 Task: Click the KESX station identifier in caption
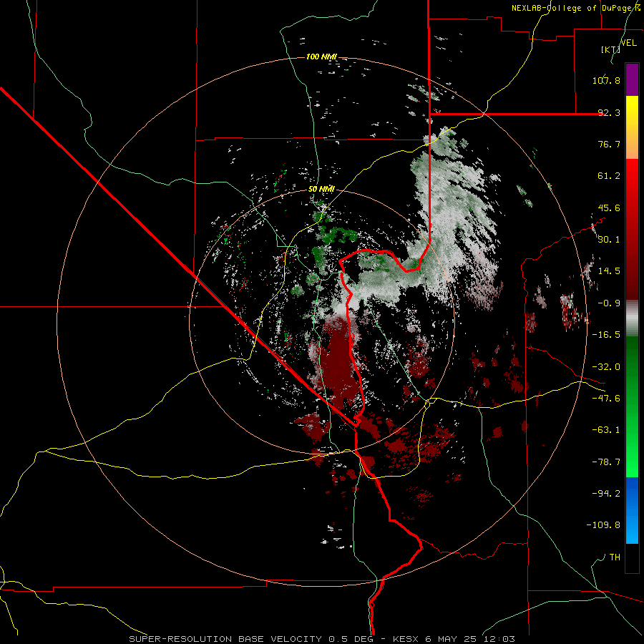406,639
